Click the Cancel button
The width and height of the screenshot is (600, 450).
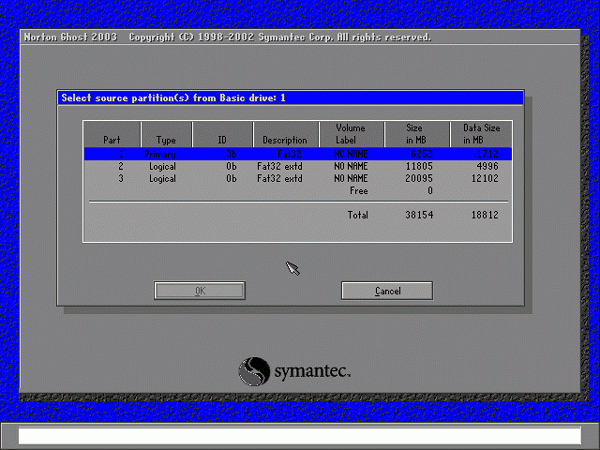pos(387,291)
